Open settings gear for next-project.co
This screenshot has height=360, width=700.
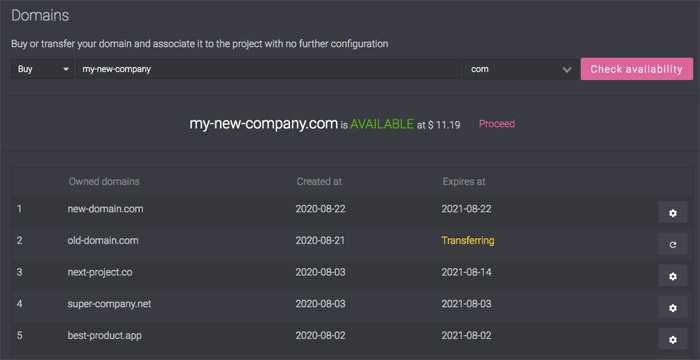click(x=673, y=276)
